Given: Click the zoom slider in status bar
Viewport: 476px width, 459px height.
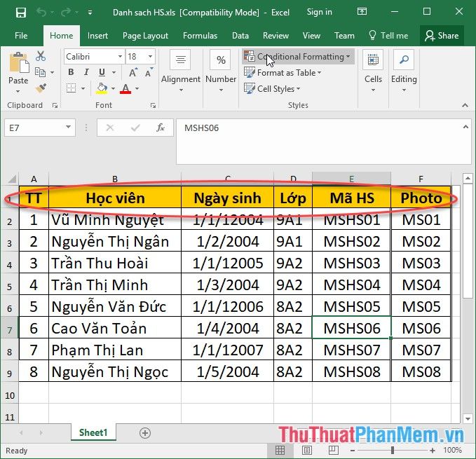Looking at the screenshot, I should [393, 451].
